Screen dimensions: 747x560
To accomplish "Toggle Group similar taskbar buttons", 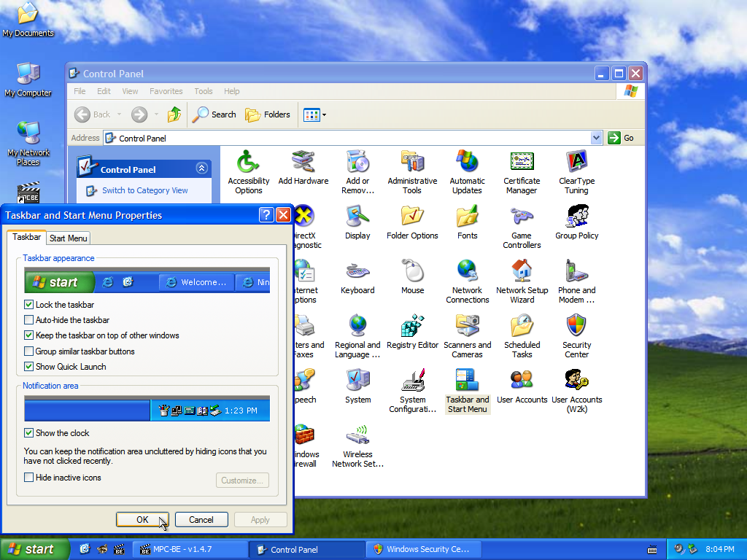I will click(x=29, y=351).
